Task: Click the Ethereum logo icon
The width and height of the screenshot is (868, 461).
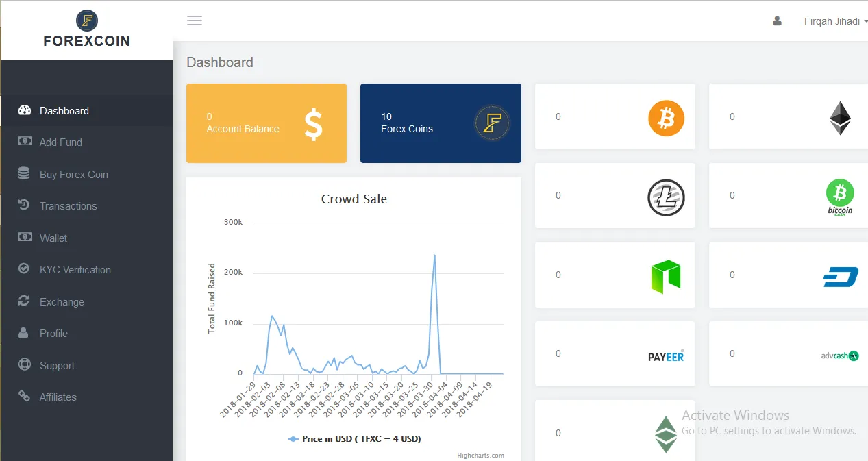Action: [x=840, y=118]
